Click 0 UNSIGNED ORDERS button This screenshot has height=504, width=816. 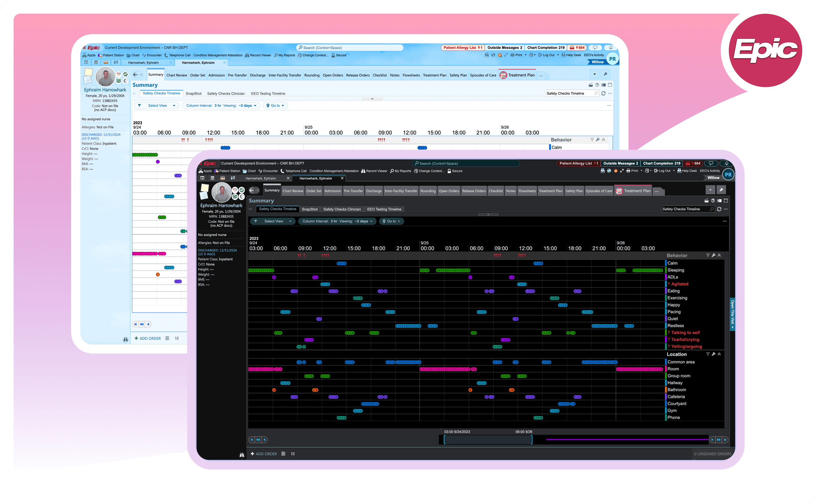(712, 454)
